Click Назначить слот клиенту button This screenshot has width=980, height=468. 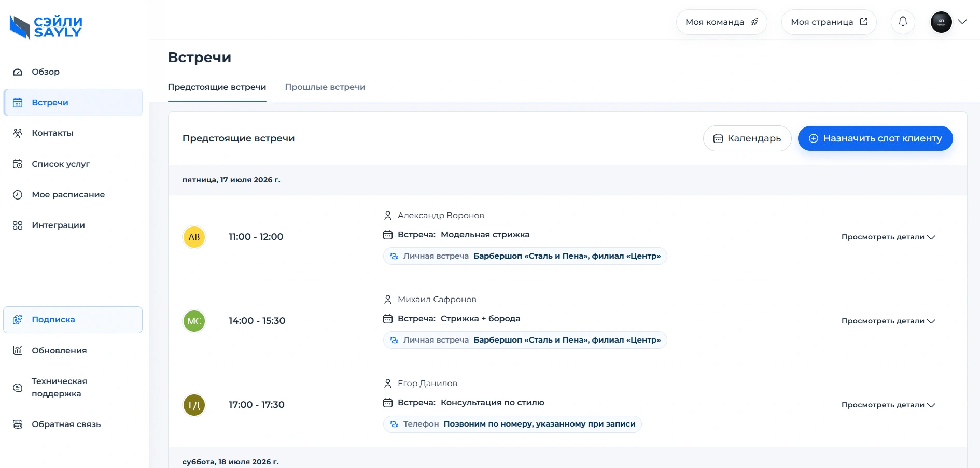[x=875, y=138]
